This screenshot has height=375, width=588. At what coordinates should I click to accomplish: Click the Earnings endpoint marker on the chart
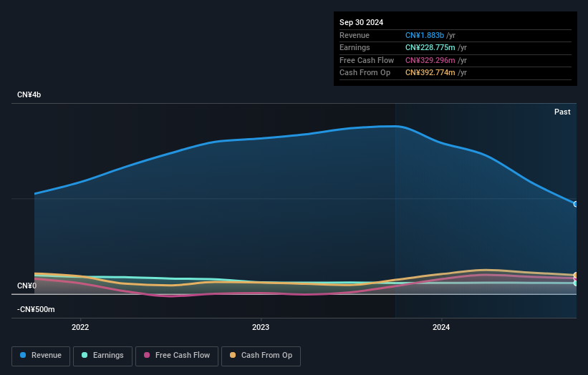pyautogui.click(x=576, y=283)
